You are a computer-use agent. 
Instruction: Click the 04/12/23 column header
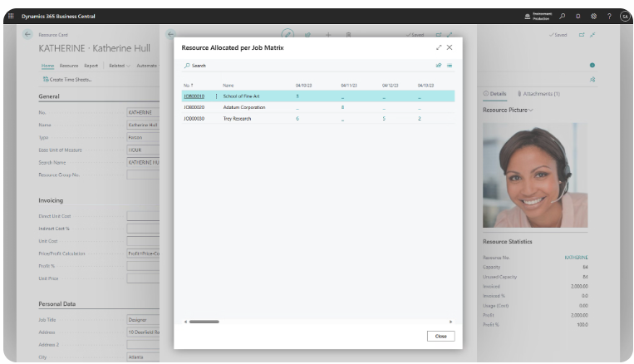pyautogui.click(x=391, y=86)
